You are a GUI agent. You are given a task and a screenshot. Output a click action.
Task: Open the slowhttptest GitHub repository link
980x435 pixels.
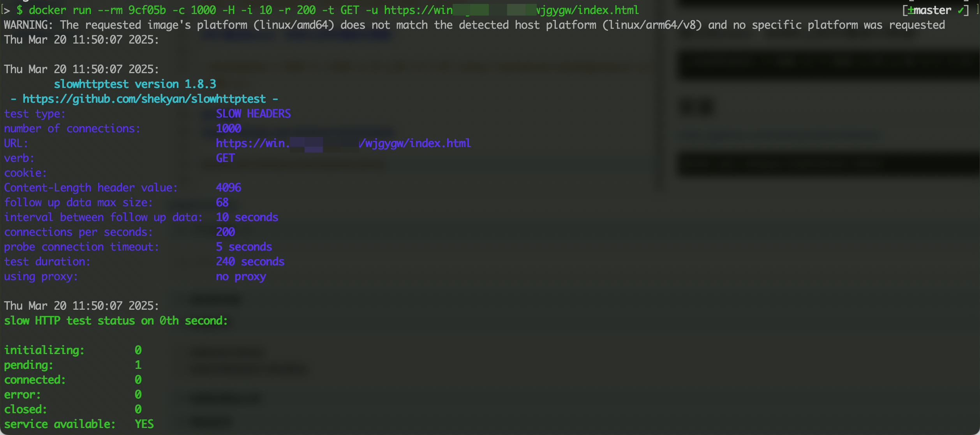point(144,99)
